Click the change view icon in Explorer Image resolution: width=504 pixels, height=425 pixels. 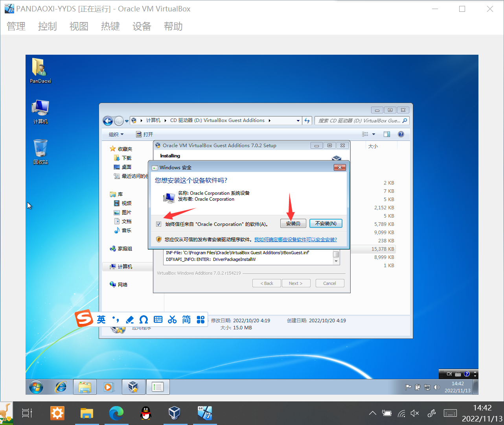pos(365,134)
